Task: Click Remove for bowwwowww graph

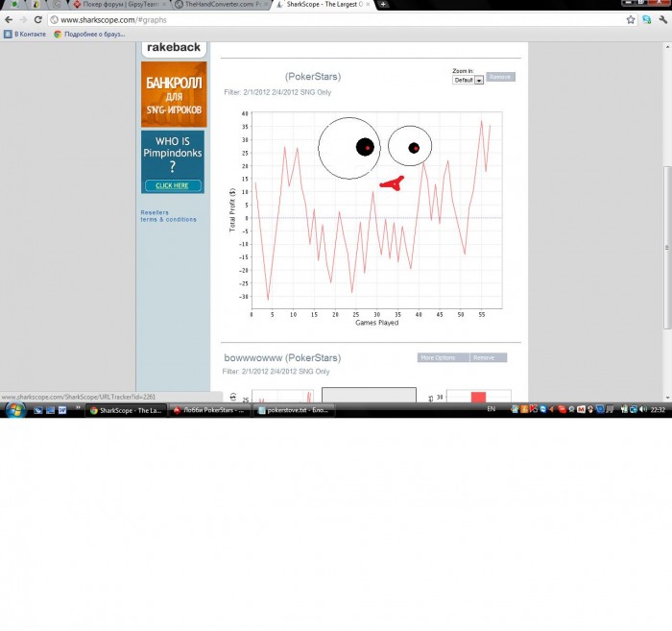Action: pos(489,357)
